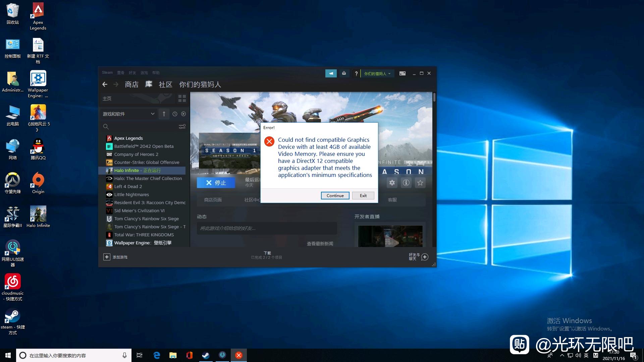
Task: Open Steam taskbar icon
Action: click(x=206, y=355)
